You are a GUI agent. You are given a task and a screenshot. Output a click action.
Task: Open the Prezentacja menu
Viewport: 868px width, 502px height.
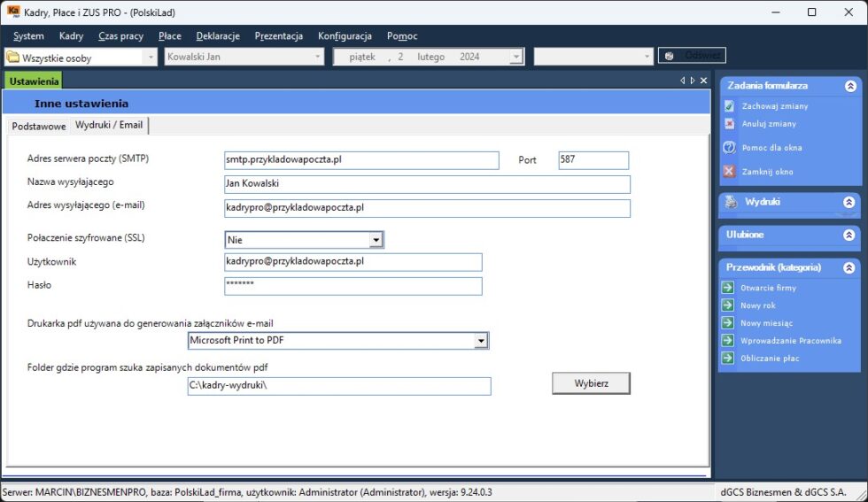pos(278,36)
